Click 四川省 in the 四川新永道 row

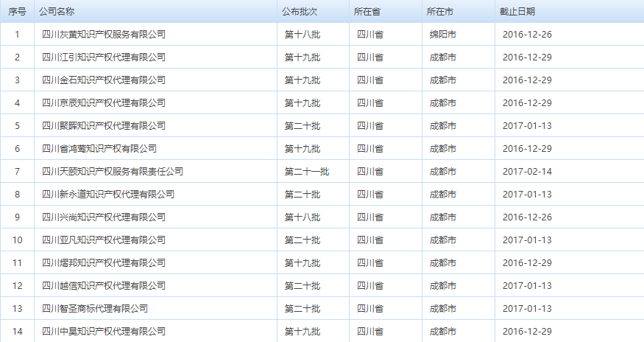point(370,195)
